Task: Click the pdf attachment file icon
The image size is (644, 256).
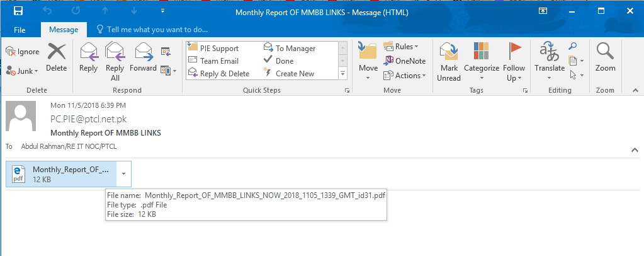Action: (19, 174)
